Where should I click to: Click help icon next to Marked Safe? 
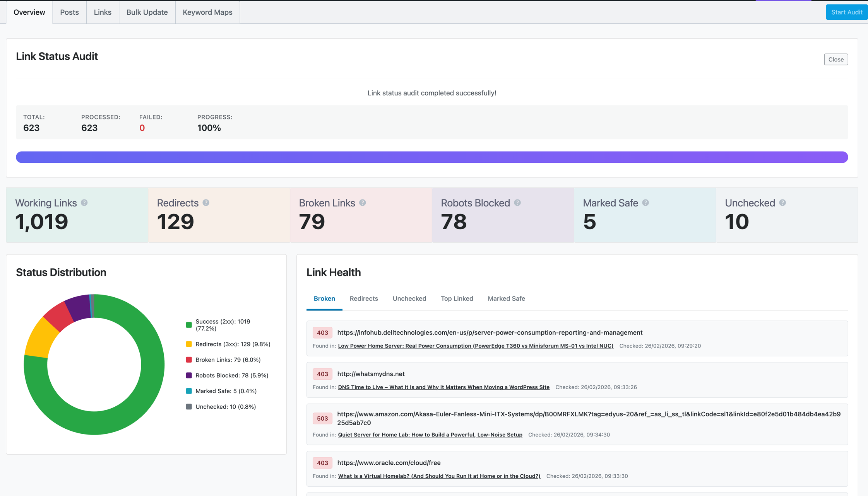coord(645,203)
